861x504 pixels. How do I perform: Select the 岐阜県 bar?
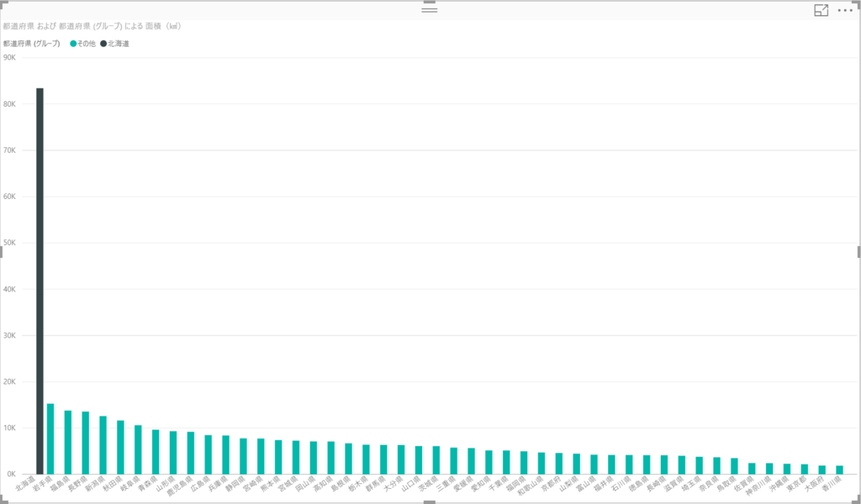(x=138, y=449)
